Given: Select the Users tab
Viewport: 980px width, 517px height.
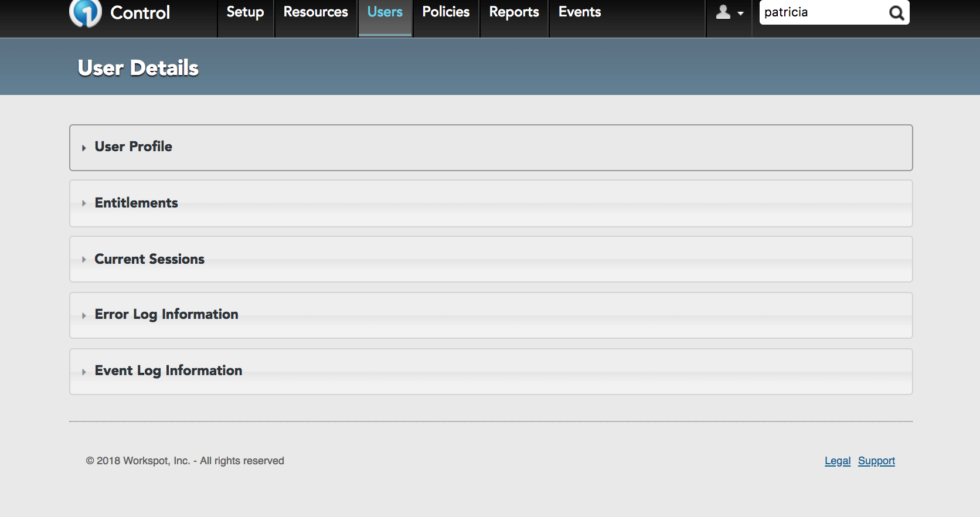Looking at the screenshot, I should click(x=385, y=12).
